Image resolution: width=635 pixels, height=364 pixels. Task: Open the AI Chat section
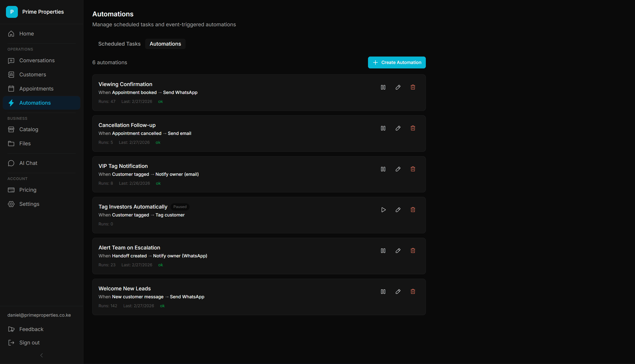pyautogui.click(x=28, y=163)
